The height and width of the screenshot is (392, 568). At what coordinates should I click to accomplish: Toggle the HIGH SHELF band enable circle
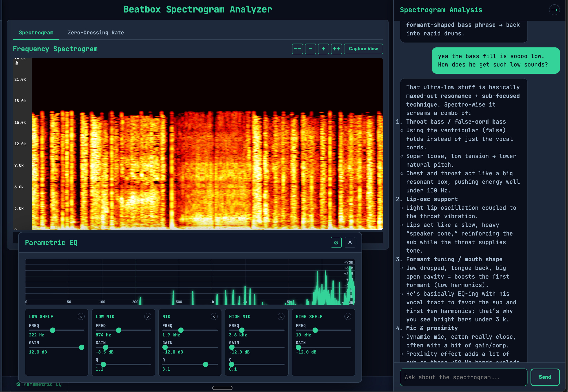(347, 317)
